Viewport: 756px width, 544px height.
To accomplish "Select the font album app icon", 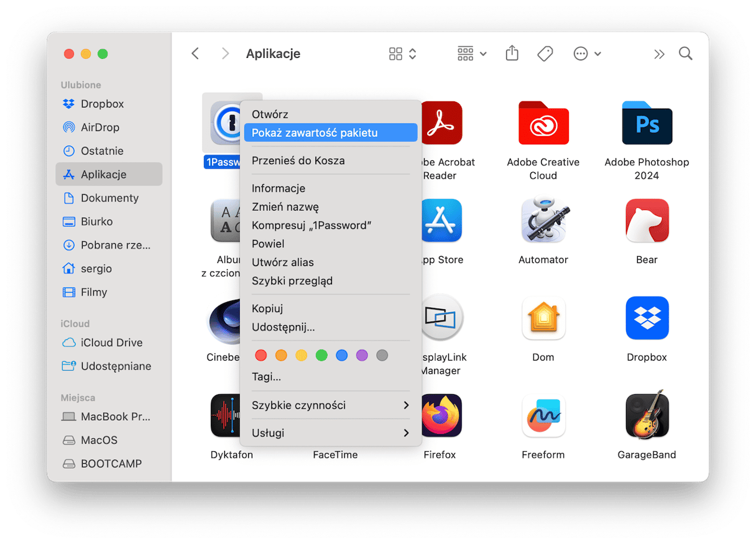I will 226,220.
